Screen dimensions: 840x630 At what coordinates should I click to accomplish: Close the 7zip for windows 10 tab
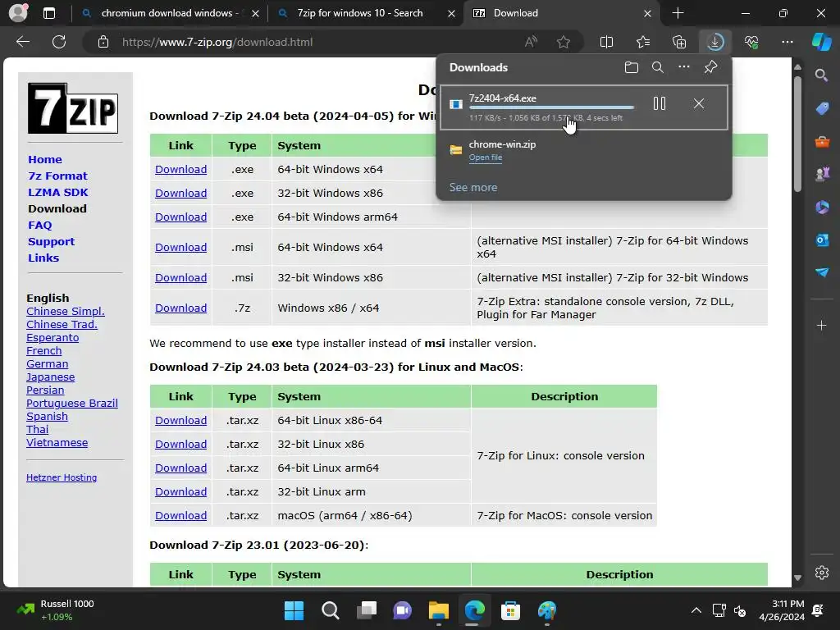[x=451, y=13]
